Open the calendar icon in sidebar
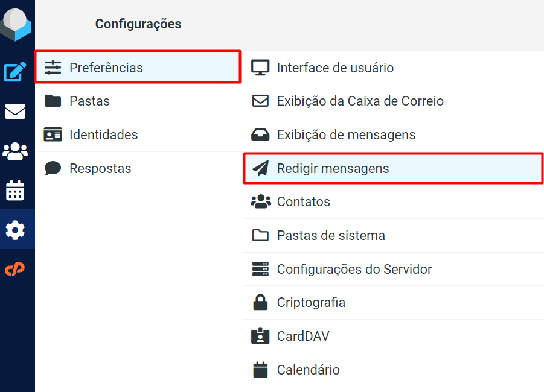Image resolution: width=544 pixels, height=392 pixels. (x=16, y=191)
